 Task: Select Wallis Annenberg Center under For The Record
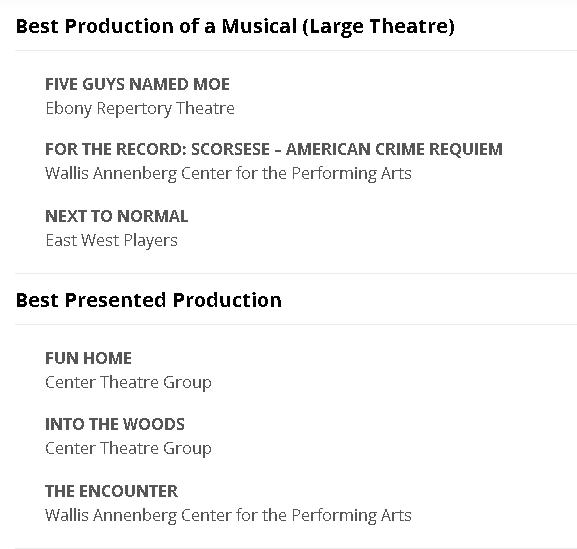tap(228, 174)
